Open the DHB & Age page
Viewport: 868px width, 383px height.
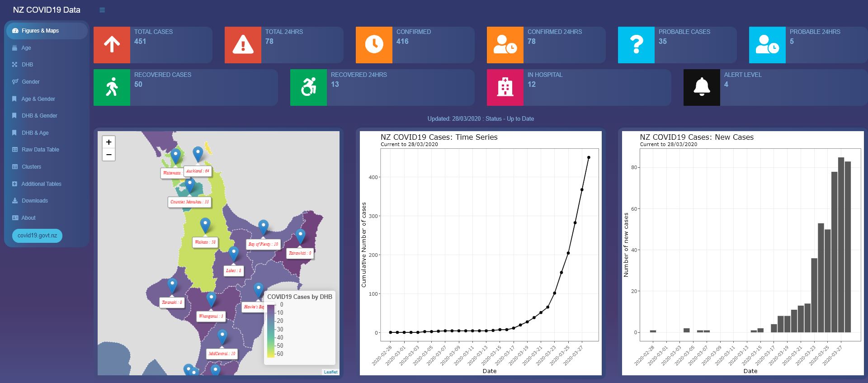tap(47, 133)
